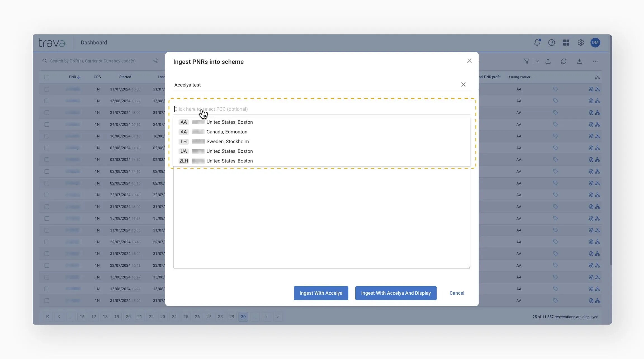Open the apps grid icon

pyautogui.click(x=566, y=42)
